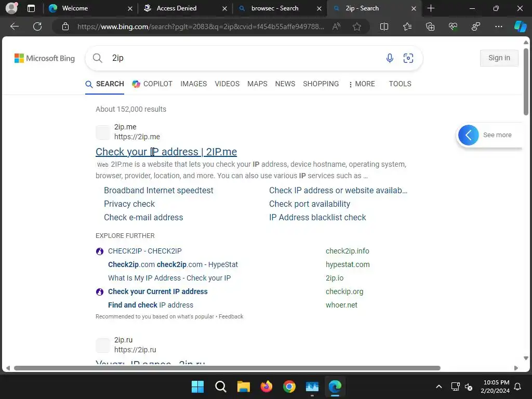
Task: Open Check port availability link
Action: tap(310, 204)
